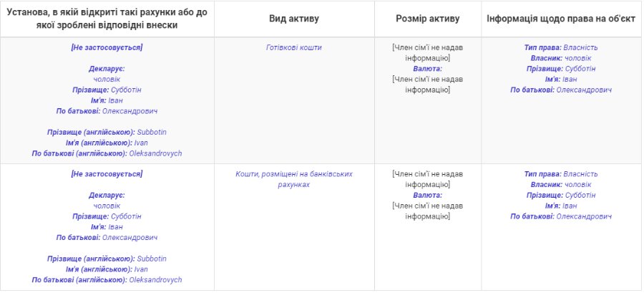Select 'Кошти, розміщені на банківських рахунках' text
This screenshot has width=644, height=293.
293,179
